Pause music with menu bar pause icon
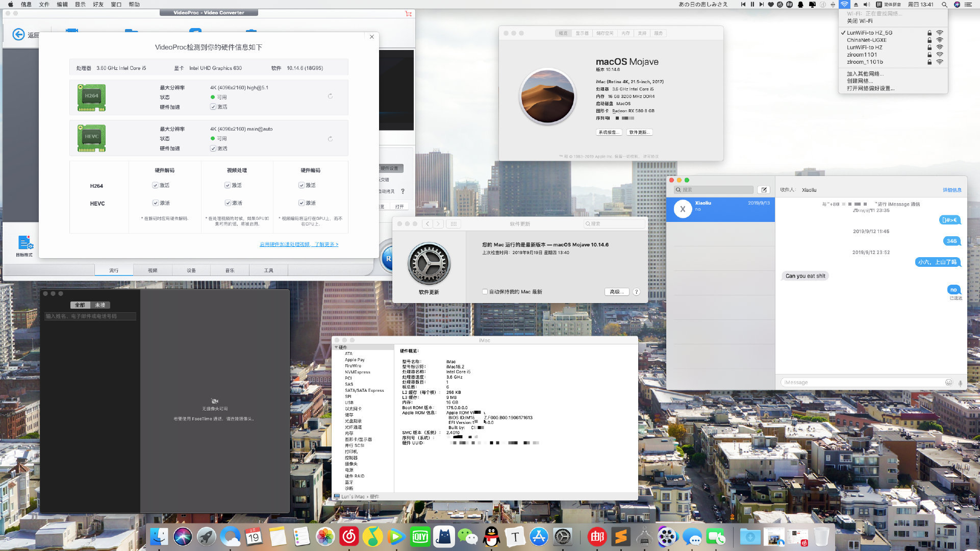 (x=752, y=4)
